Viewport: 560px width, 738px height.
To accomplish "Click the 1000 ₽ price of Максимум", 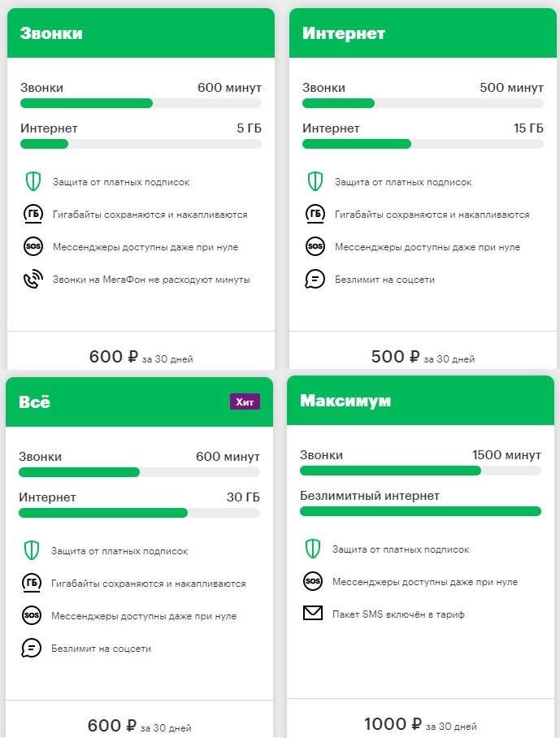I will 393,724.
